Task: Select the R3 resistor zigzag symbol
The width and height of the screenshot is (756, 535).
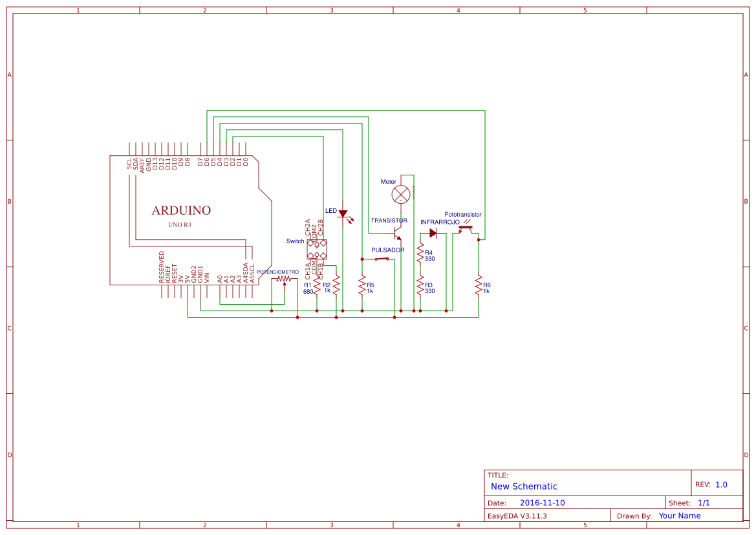Action: click(x=420, y=285)
